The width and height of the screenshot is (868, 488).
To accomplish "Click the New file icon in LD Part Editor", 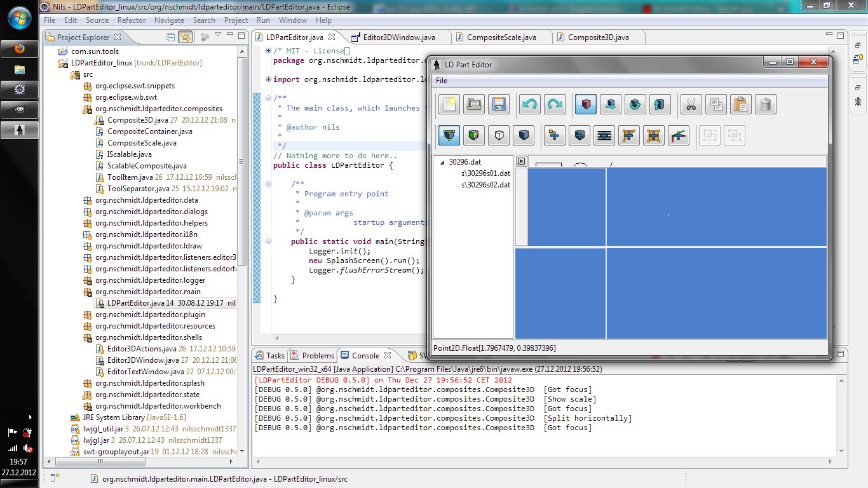I will 449,104.
